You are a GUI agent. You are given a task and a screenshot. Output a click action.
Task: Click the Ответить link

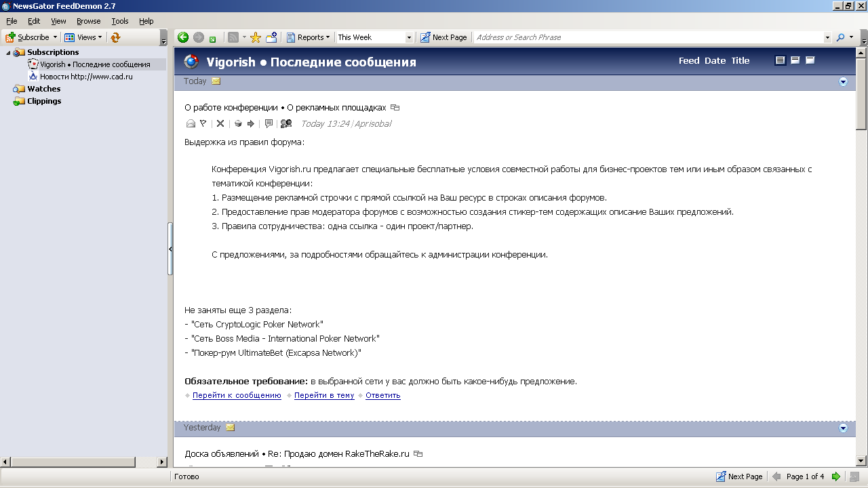(x=382, y=395)
